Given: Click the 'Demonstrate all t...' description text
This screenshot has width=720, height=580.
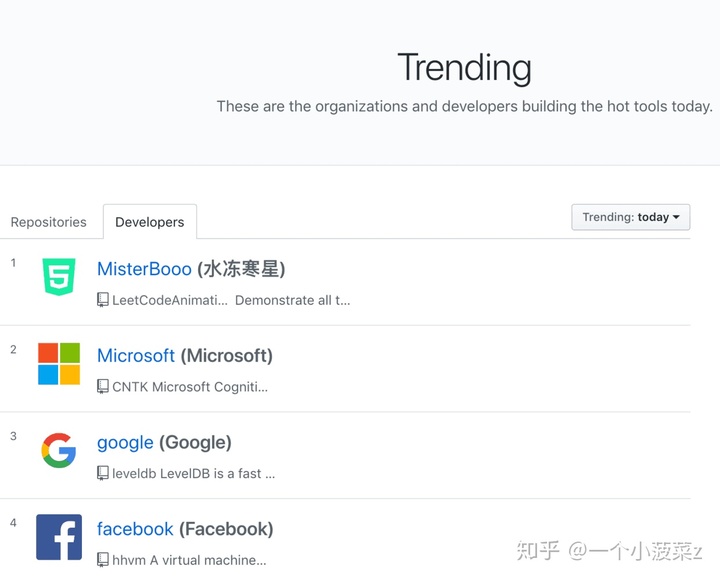Looking at the screenshot, I should [292, 300].
